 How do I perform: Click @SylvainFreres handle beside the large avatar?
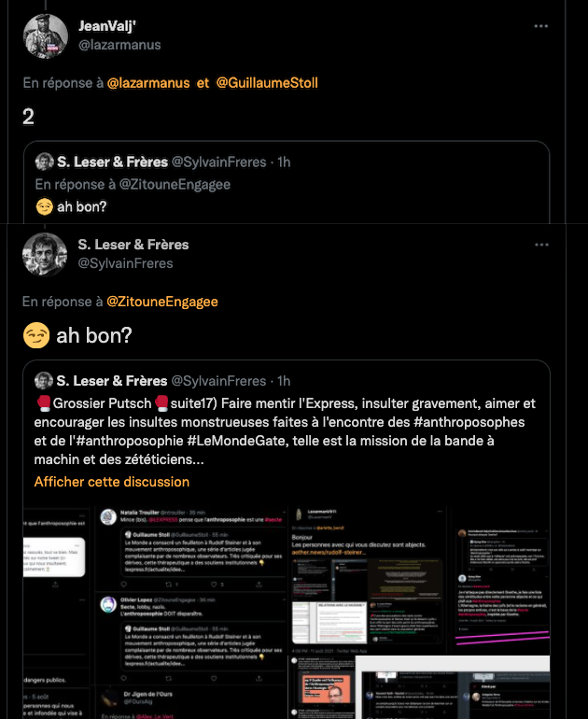coord(125,263)
